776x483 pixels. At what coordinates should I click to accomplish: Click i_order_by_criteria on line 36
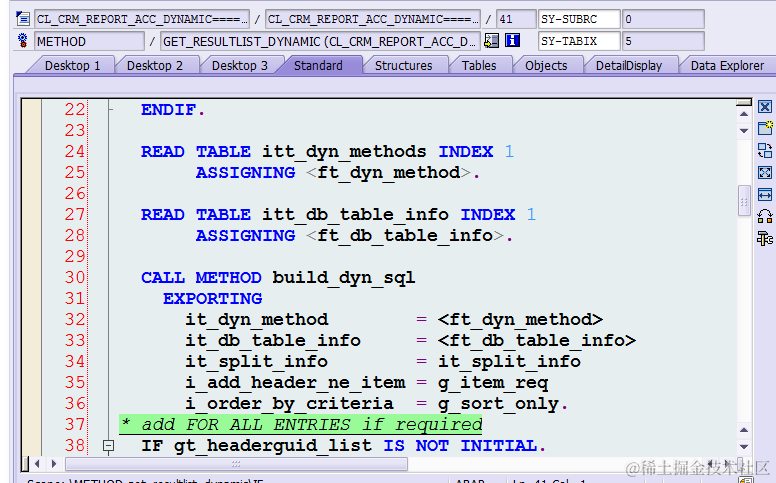(289, 404)
